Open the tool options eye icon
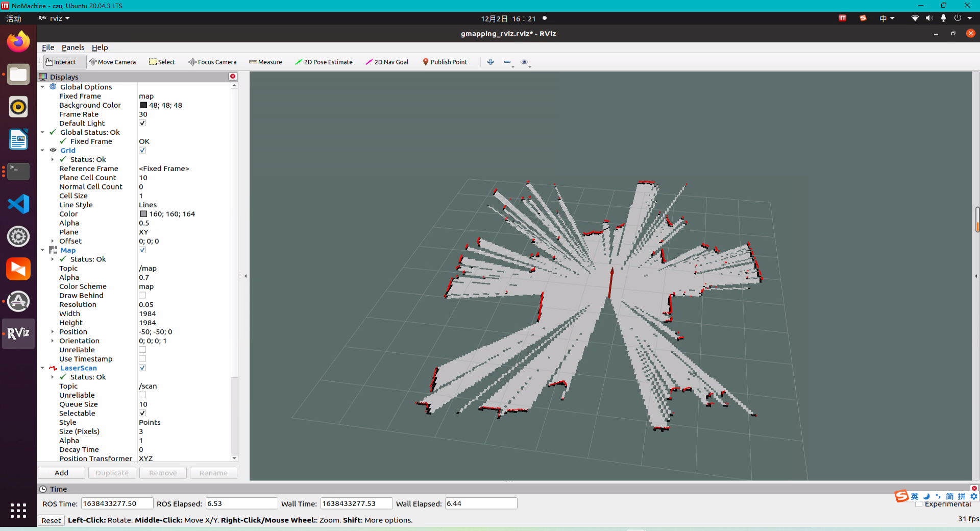Image resolution: width=980 pixels, height=531 pixels. click(x=524, y=62)
